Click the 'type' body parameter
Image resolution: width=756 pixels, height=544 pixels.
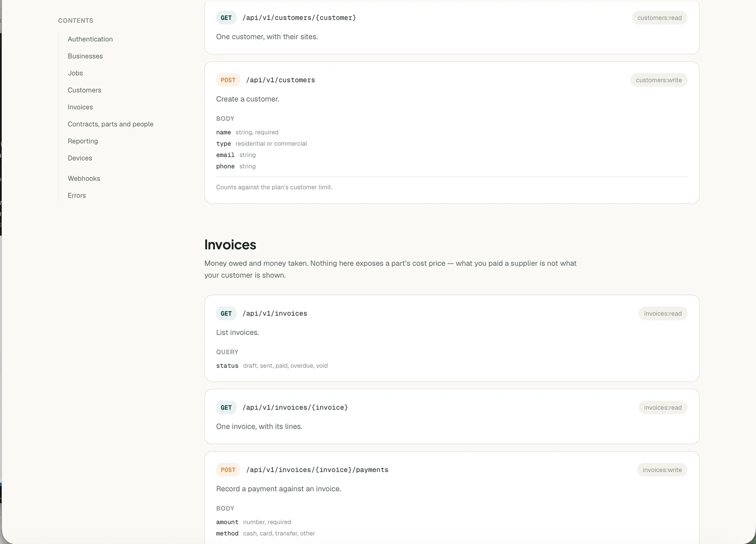223,144
